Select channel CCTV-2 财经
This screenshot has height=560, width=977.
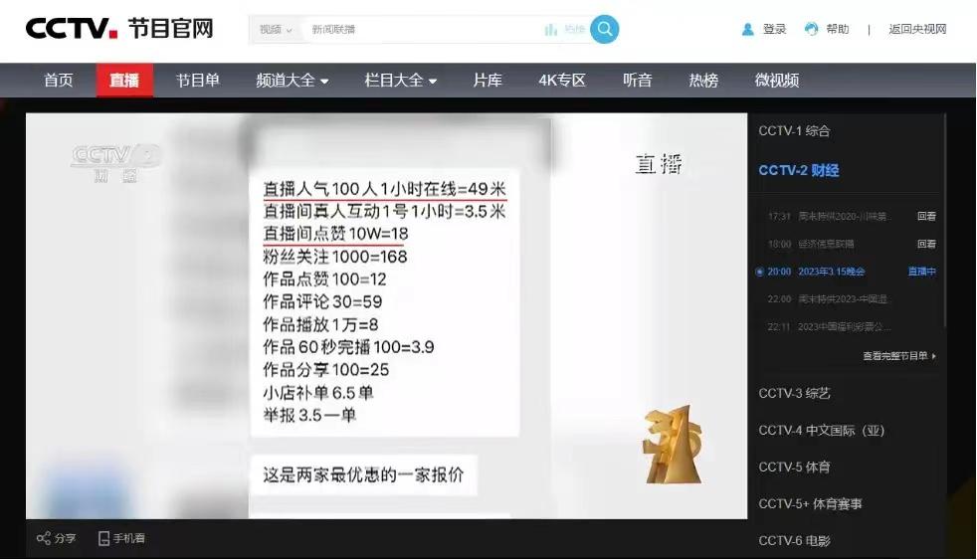point(798,170)
